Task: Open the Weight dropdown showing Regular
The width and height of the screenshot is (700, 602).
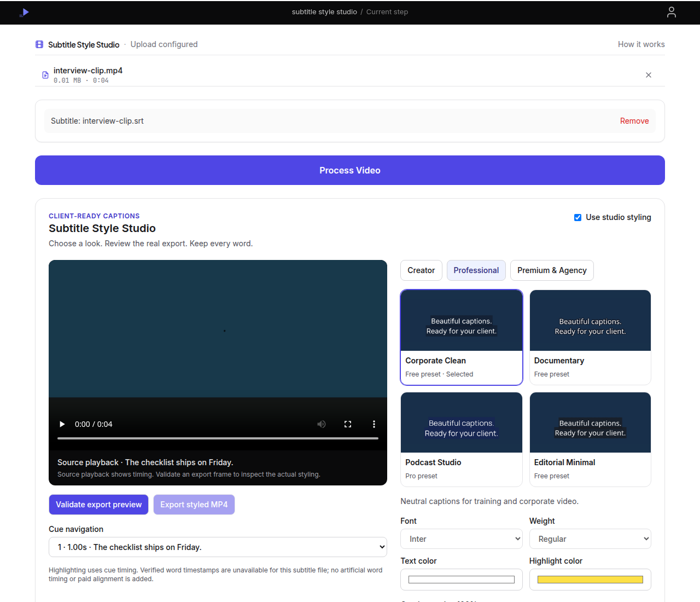Action: pyautogui.click(x=590, y=539)
